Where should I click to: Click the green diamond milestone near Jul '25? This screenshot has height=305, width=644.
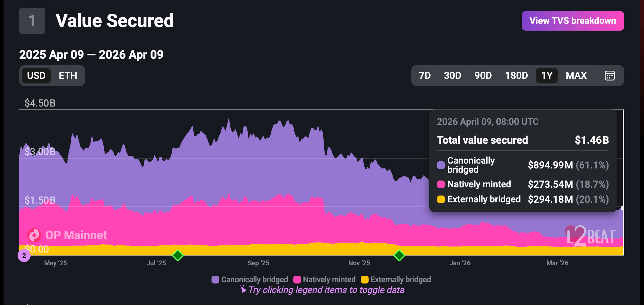click(178, 255)
